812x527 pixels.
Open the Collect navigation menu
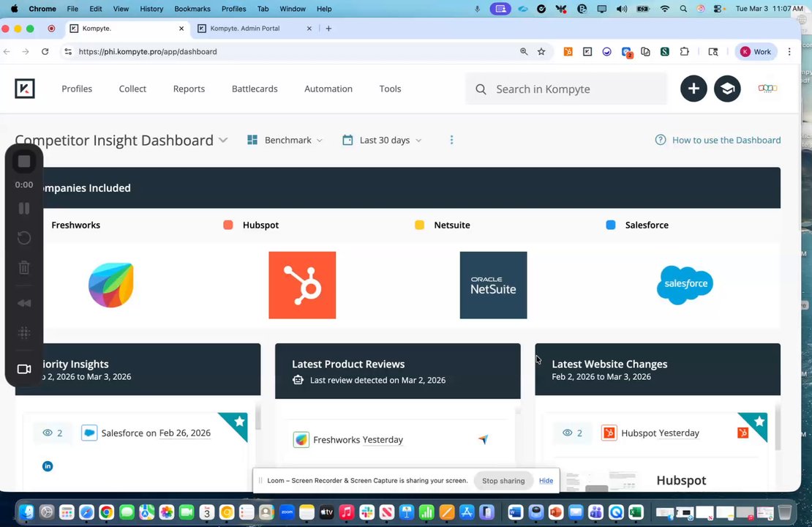coord(132,89)
